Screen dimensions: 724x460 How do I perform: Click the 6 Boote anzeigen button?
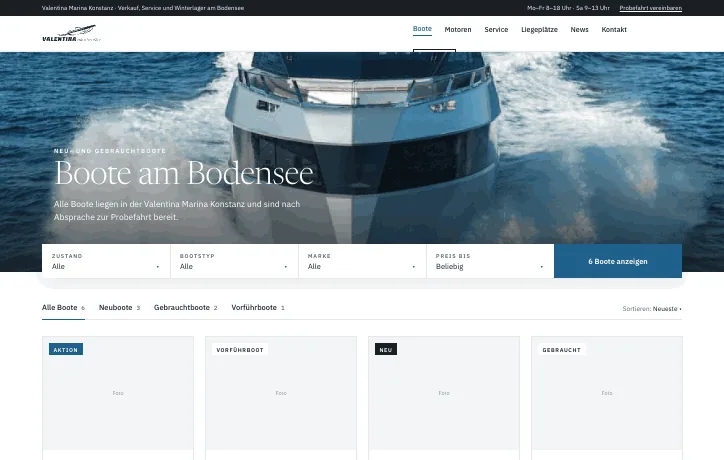[x=618, y=261]
